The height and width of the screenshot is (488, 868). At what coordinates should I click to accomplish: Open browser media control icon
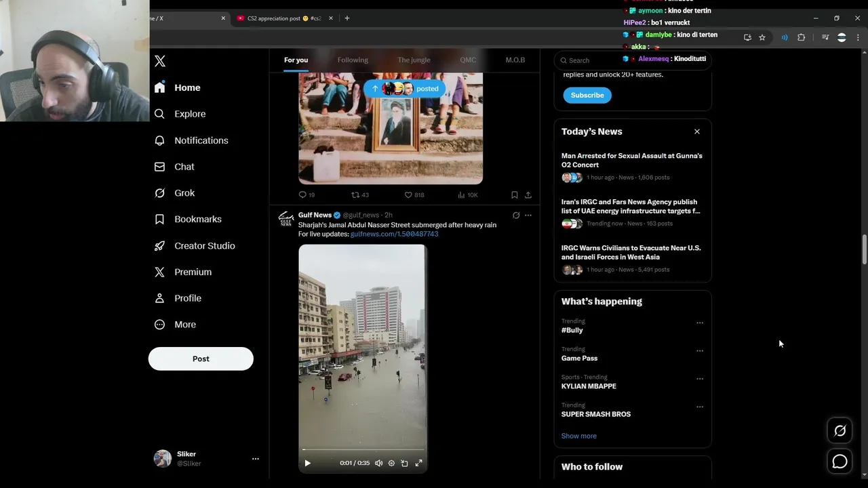point(825,38)
